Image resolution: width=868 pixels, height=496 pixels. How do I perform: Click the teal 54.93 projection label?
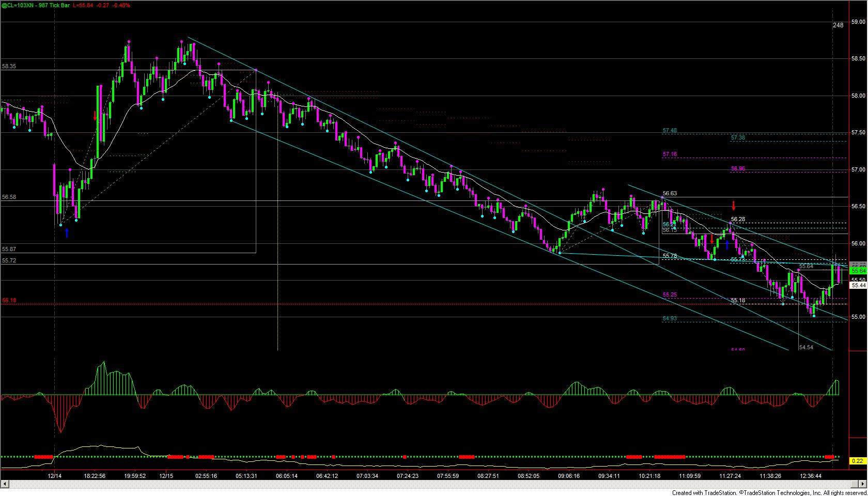[x=670, y=318]
